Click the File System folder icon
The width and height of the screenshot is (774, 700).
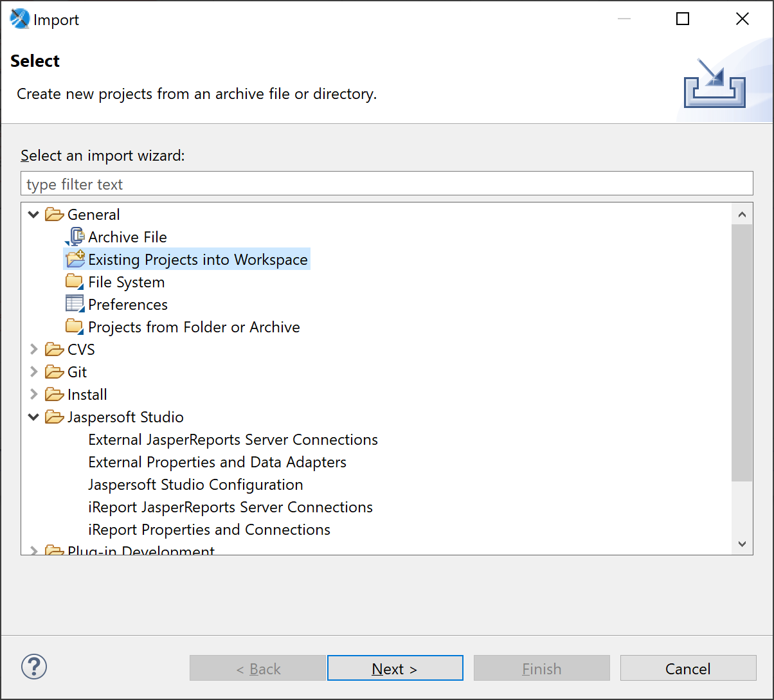click(75, 282)
